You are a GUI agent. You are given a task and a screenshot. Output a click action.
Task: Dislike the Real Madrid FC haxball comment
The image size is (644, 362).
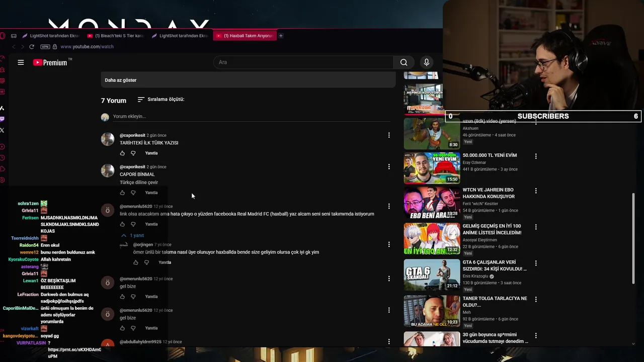click(133, 224)
